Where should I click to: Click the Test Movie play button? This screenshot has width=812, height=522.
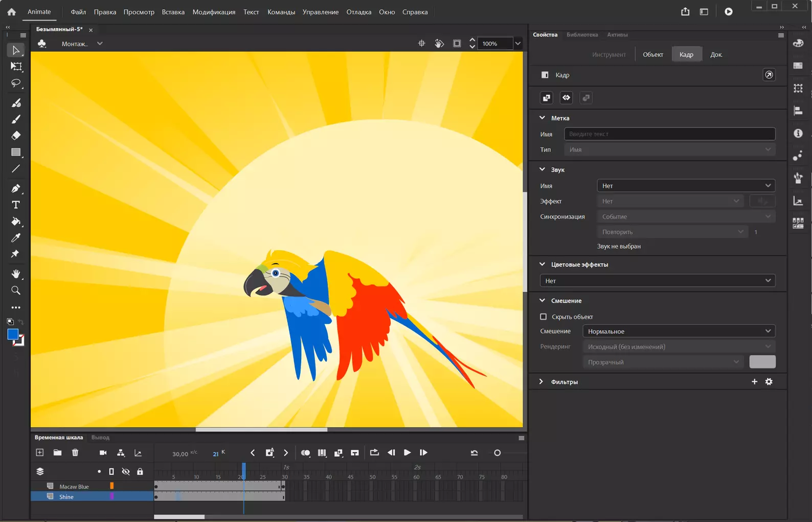pos(729,12)
